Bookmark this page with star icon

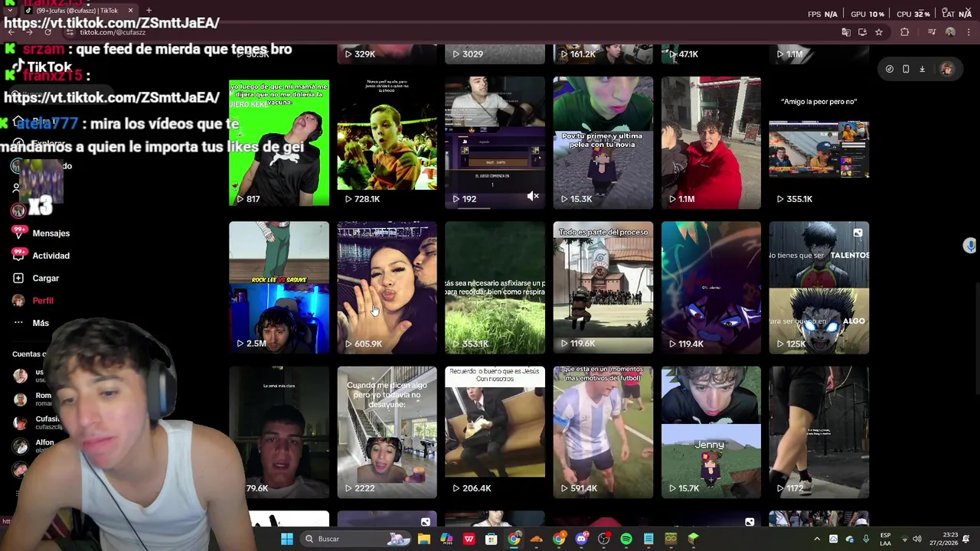coord(879,32)
